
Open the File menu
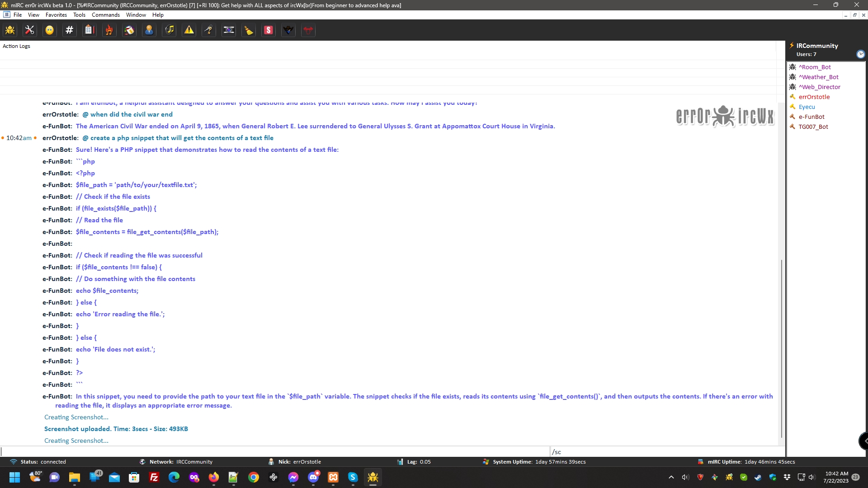[x=18, y=15]
